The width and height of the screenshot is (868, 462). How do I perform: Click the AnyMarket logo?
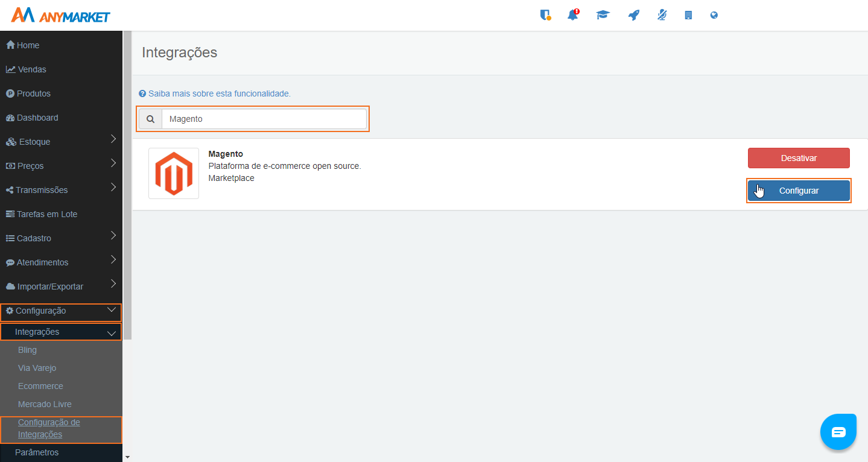[60, 15]
